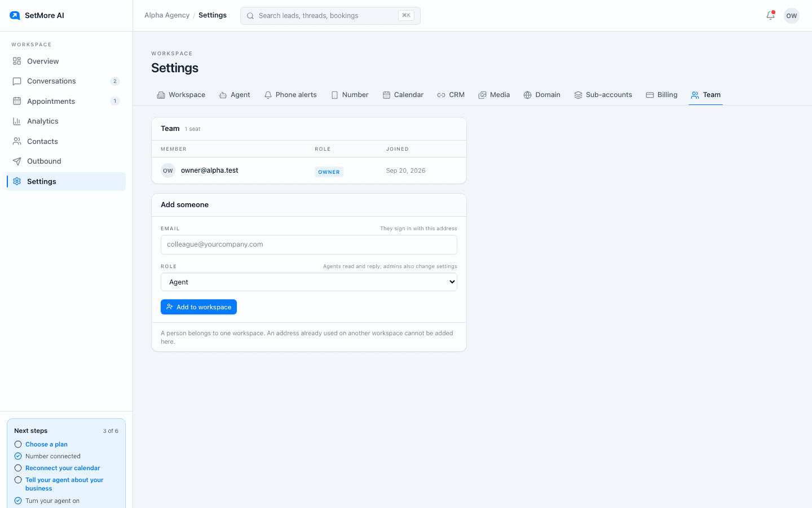Click the Sep 20, 2026 joined date
The width and height of the screenshot is (812, 508).
coord(406,170)
